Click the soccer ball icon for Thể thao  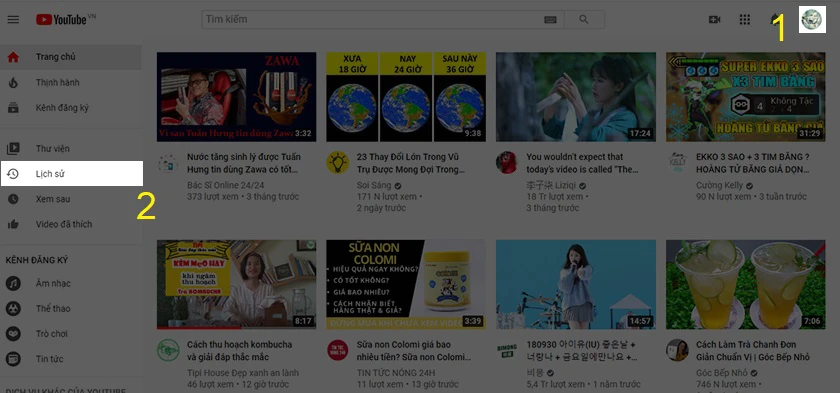pyautogui.click(x=13, y=308)
